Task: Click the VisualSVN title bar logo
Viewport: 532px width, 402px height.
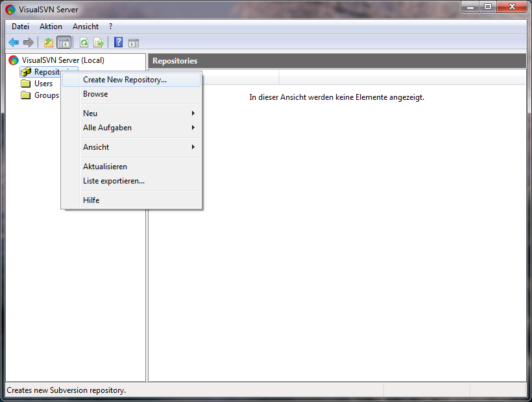Action: (x=10, y=10)
